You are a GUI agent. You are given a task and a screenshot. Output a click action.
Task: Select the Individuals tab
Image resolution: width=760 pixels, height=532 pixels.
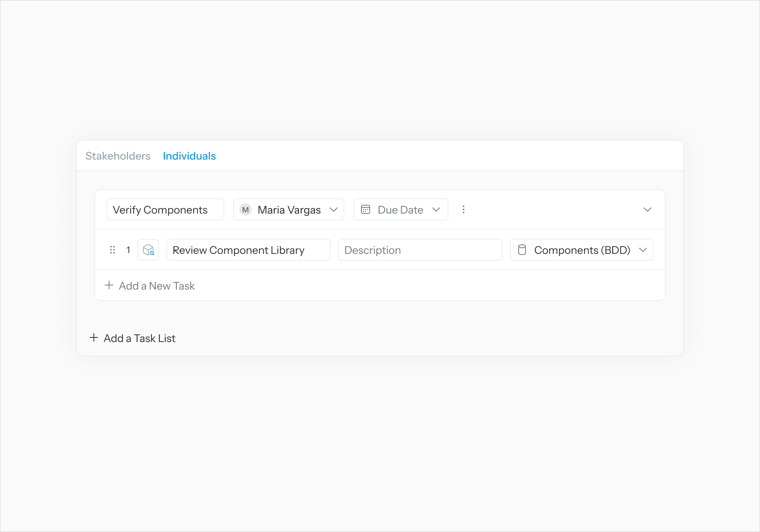click(x=189, y=156)
